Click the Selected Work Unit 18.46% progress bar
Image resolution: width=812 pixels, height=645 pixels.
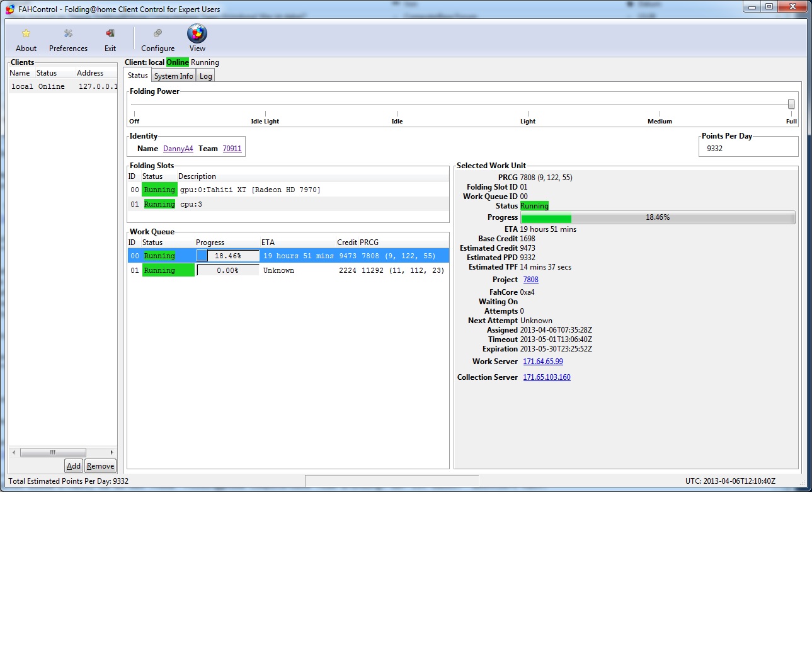click(658, 218)
